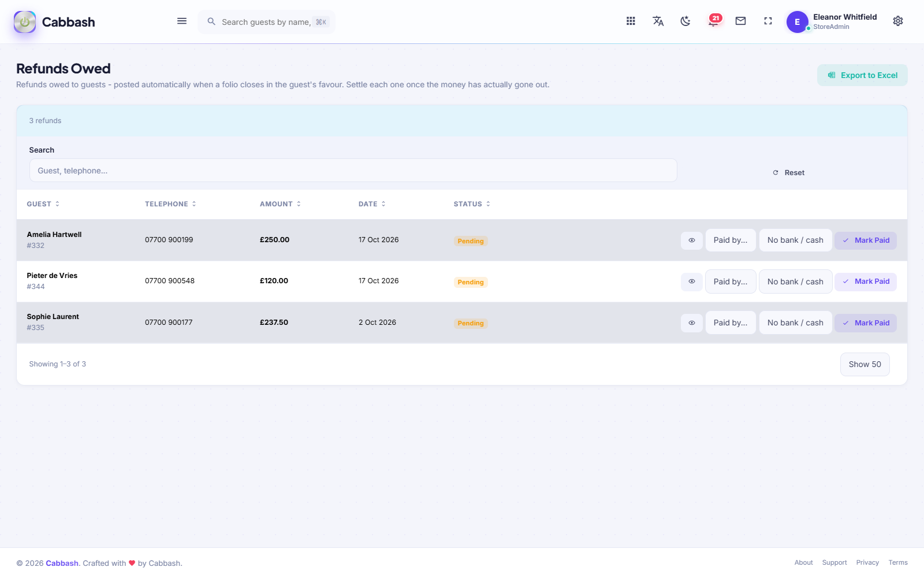Choose No bank / cash for Pieter de Vries

point(795,281)
